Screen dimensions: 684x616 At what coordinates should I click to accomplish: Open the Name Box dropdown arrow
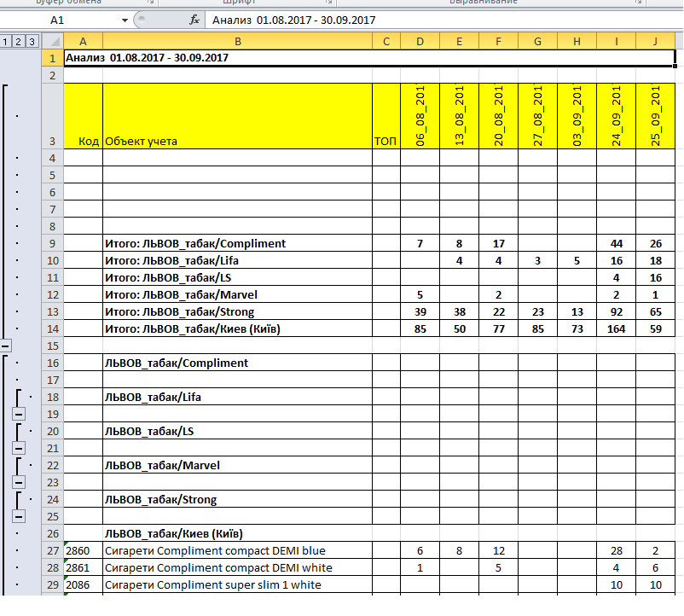click(125, 20)
